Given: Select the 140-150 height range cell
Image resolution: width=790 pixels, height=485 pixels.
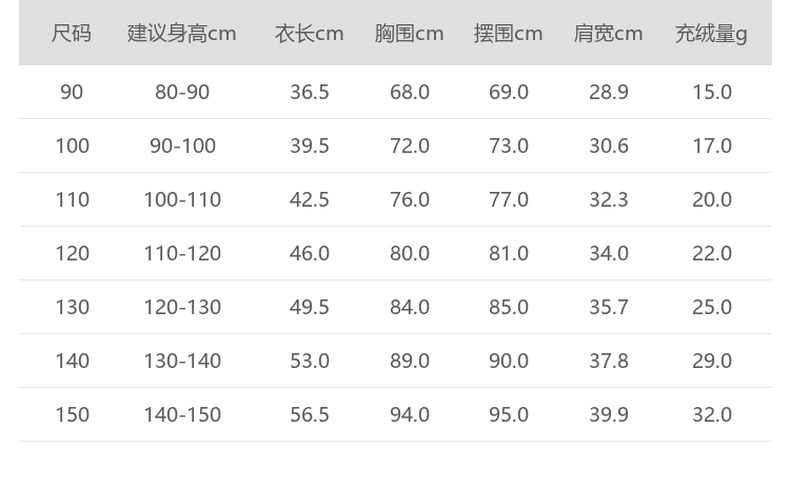Looking at the screenshot, I should [x=182, y=415].
